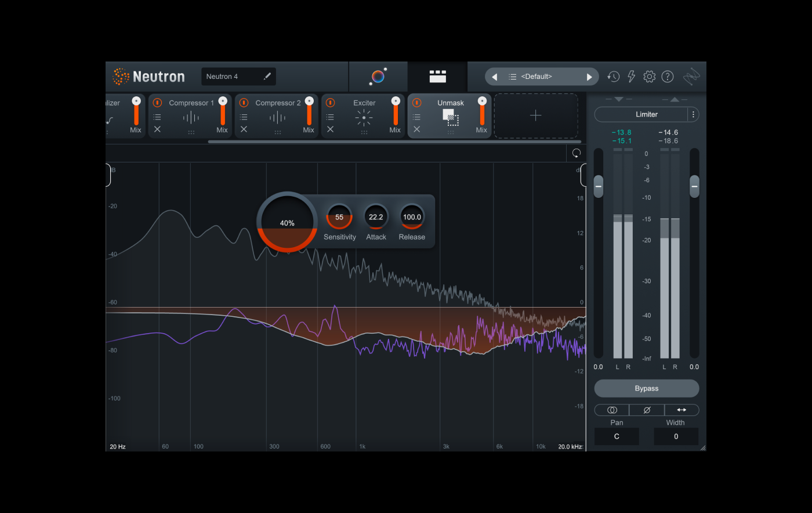Viewport: 812px width, 513px height.
Task: Grab Compressor 1 drag handle dots
Action: (x=191, y=132)
